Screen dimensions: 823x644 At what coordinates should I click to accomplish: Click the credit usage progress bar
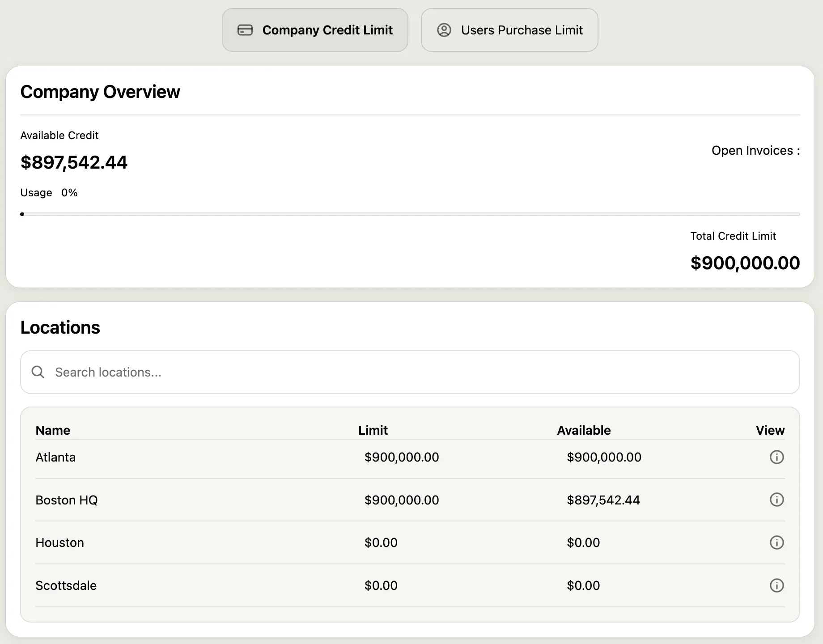pos(410,214)
